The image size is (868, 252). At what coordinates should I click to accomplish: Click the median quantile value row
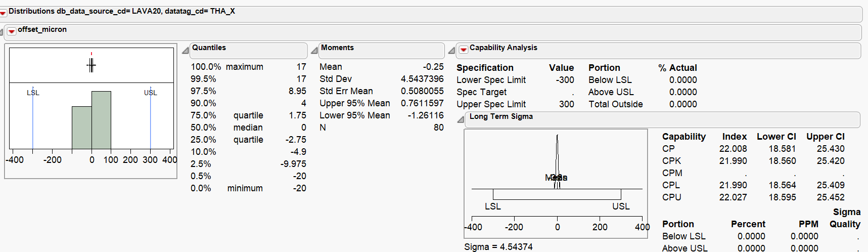(x=248, y=128)
